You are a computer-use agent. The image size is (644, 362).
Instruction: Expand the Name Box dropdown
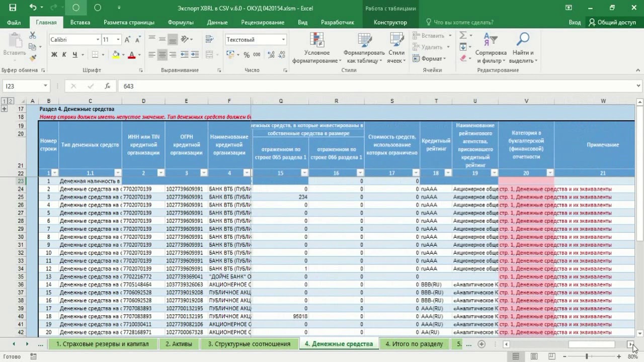(x=45, y=86)
